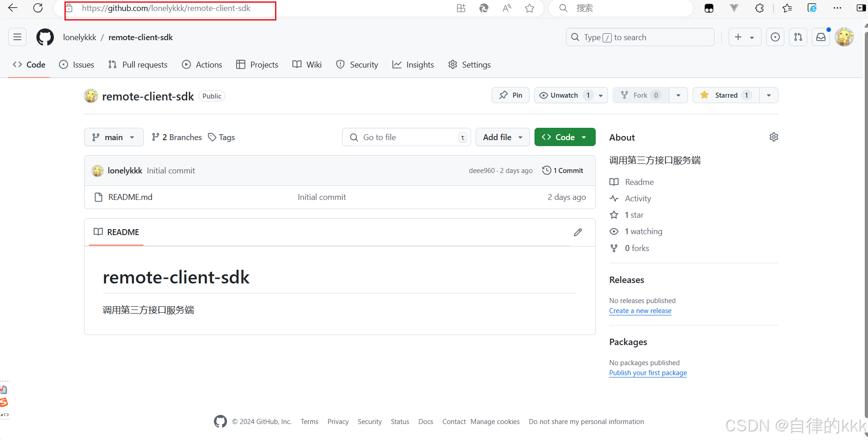Screen dimensions: 868x440
Task: Open footer Docs link
Action: point(426,422)
